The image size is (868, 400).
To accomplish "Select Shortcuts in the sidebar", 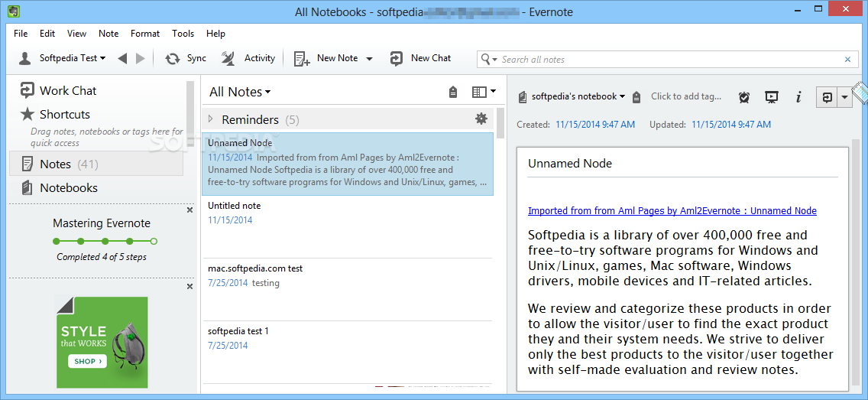I will pos(55,115).
